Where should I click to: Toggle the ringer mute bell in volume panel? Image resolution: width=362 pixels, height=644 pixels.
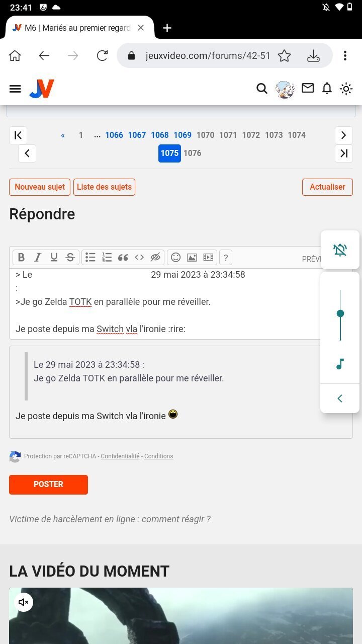click(340, 250)
